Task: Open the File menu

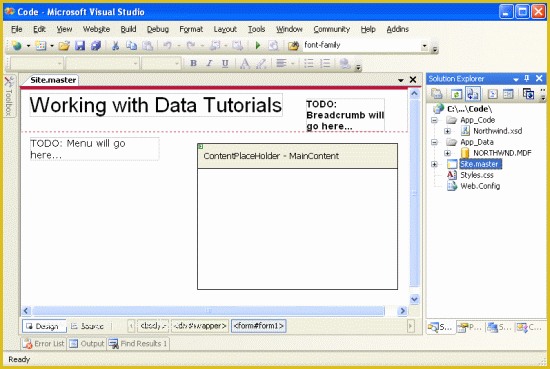Action: (16, 29)
